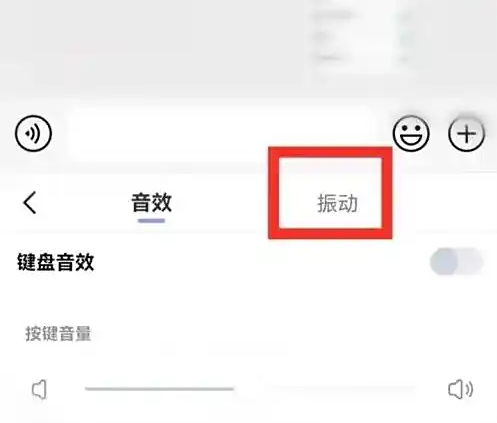Tap the blurred chat area above input bar
Image resolution: width=497 pixels, height=423 pixels.
coord(153,50)
